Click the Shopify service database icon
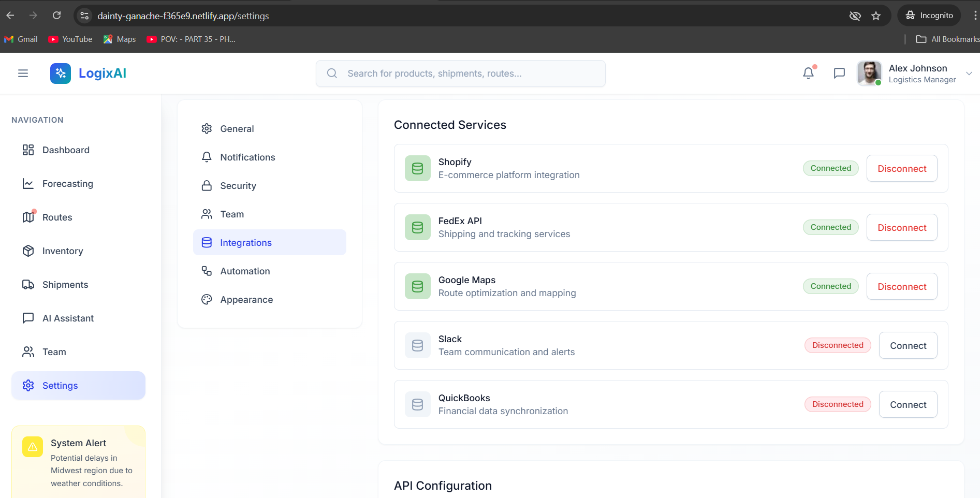This screenshot has width=980, height=498. 418,168
